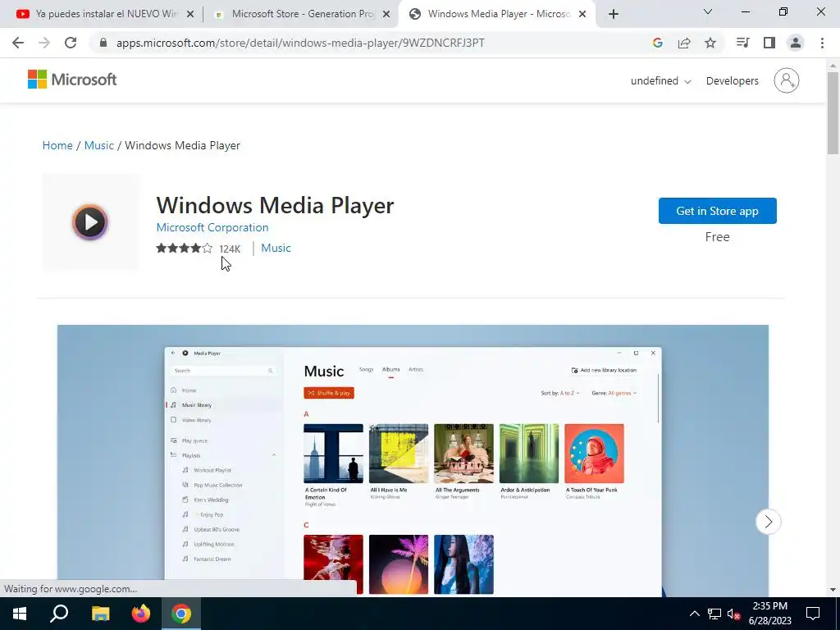Click the sign-in account icon
Screen dimensions: 840x630
pyautogui.click(x=786, y=80)
